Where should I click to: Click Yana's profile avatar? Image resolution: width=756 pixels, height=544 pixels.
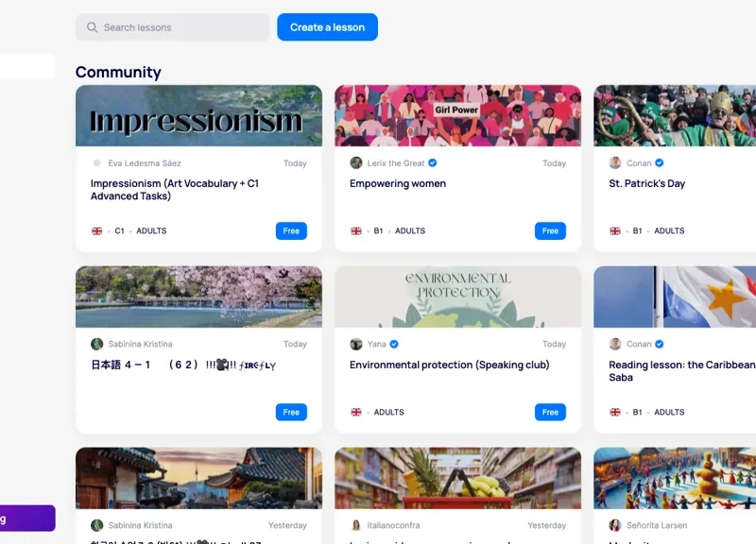pyautogui.click(x=356, y=344)
